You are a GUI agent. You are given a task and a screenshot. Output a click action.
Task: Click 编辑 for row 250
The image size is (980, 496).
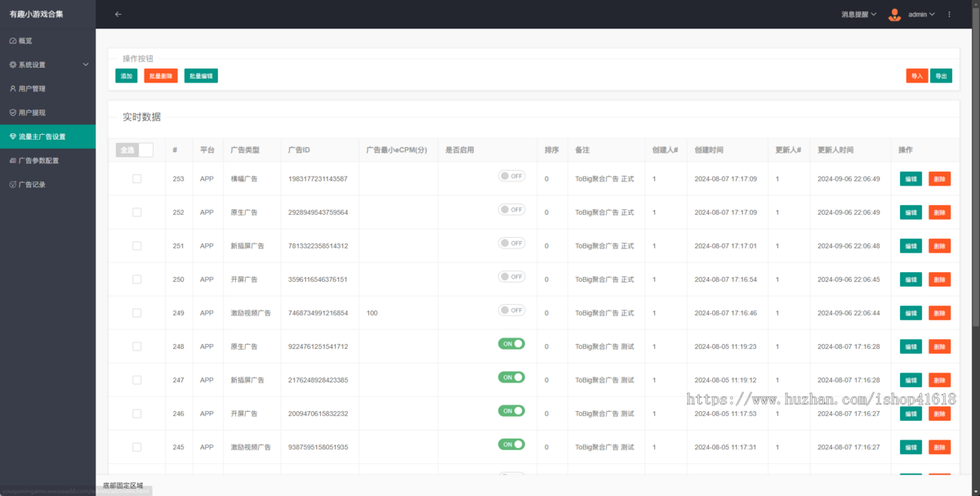[x=911, y=279]
